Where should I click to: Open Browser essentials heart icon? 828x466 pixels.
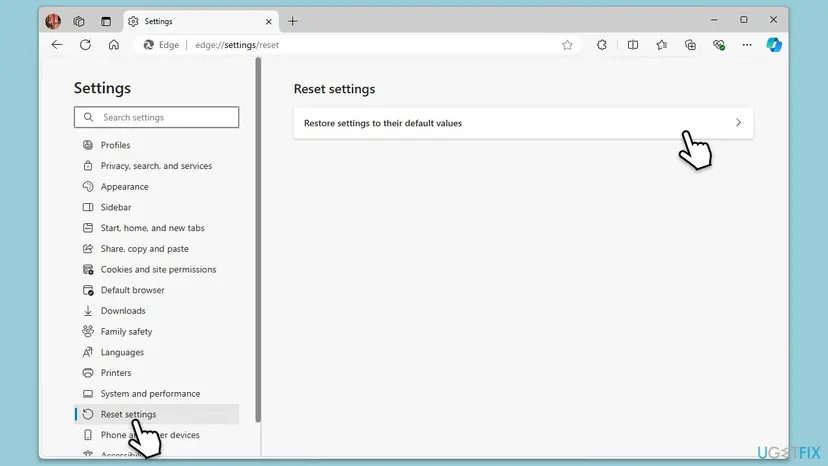[x=719, y=45]
